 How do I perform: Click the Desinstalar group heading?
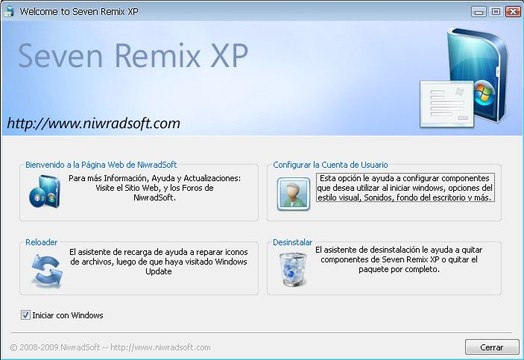point(292,242)
